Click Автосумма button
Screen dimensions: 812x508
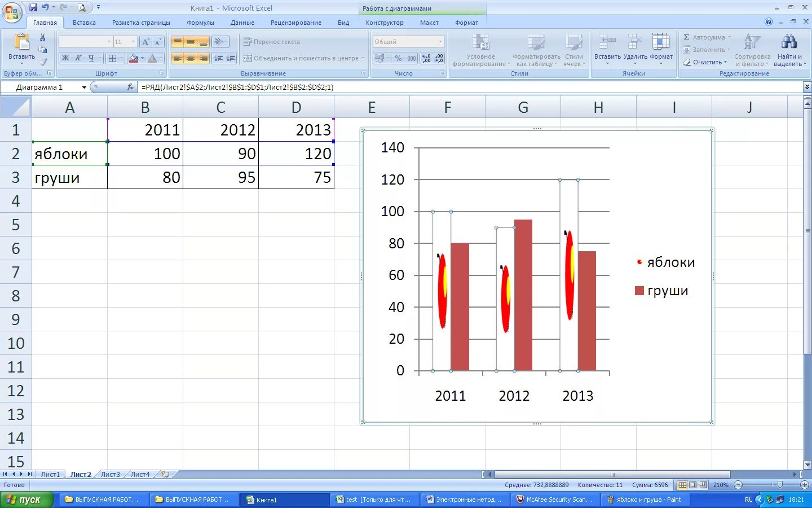point(707,37)
